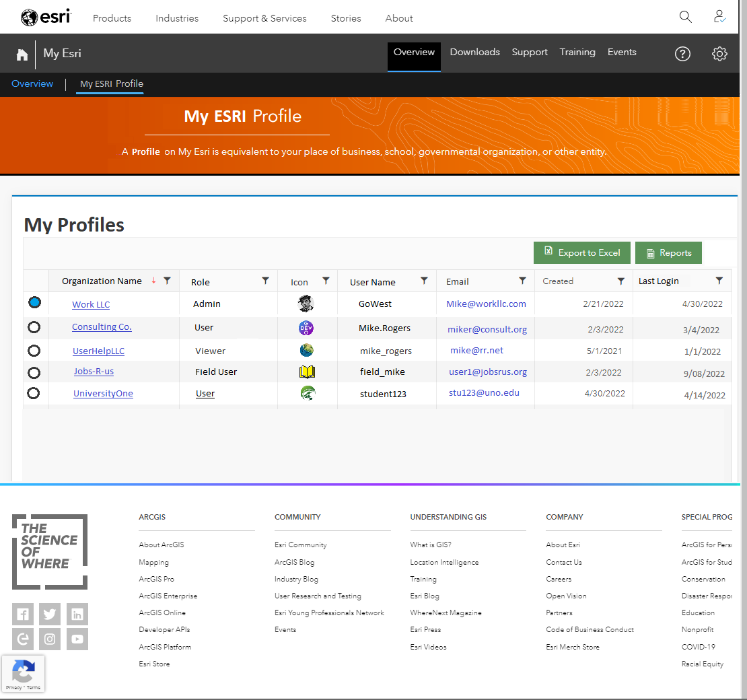The height and width of the screenshot is (700, 747).
Task: Open the Products menu
Action: click(x=112, y=18)
